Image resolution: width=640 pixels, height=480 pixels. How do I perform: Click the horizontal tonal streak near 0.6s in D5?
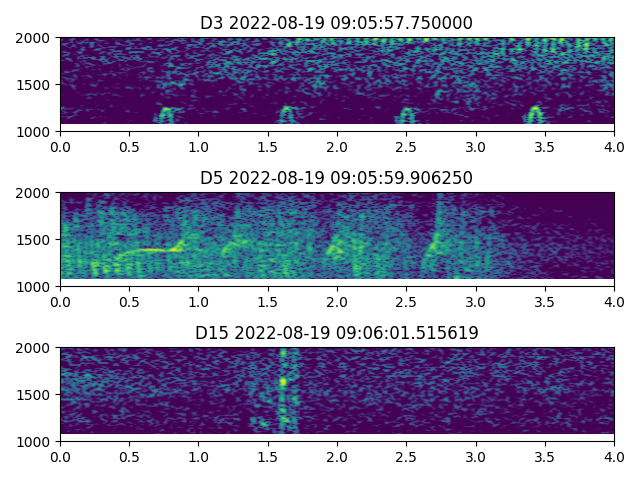pos(145,250)
